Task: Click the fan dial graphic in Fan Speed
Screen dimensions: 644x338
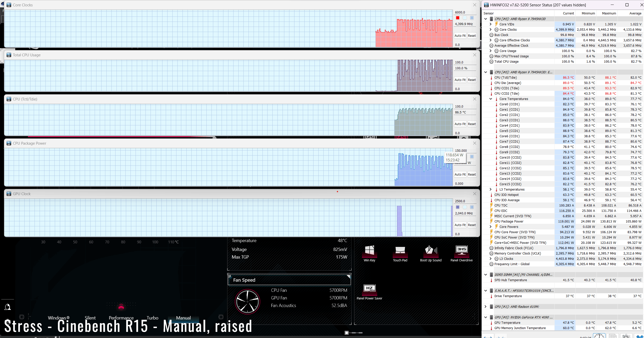Action: [247, 302]
